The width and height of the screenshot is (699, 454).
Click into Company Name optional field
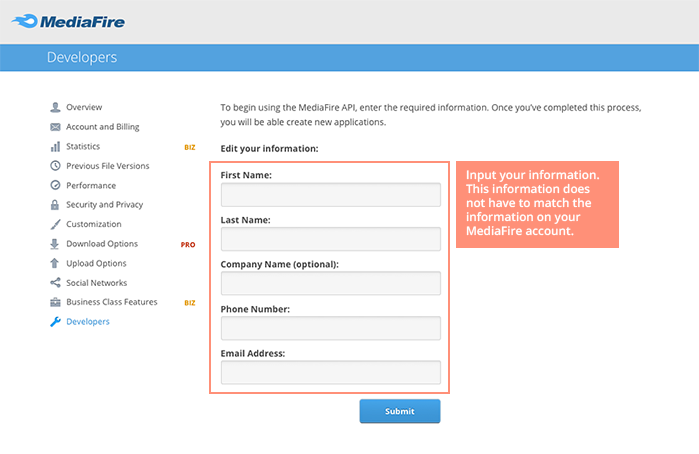[x=330, y=283]
